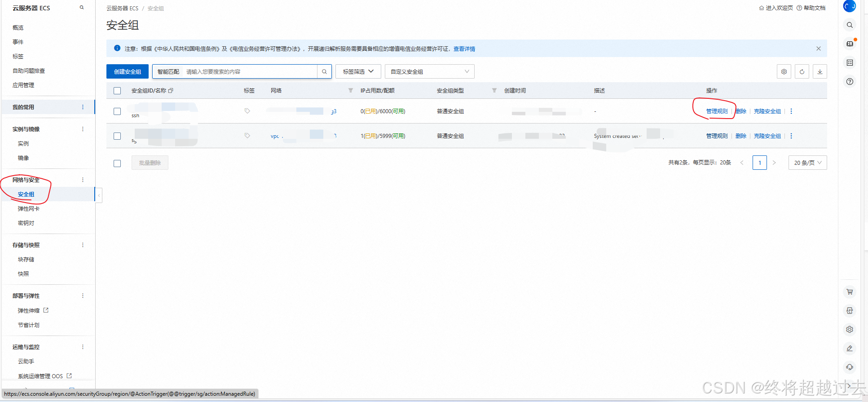Open shopping cart icon in right sidebar
The width and height of the screenshot is (868, 402).
click(x=850, y=292)
